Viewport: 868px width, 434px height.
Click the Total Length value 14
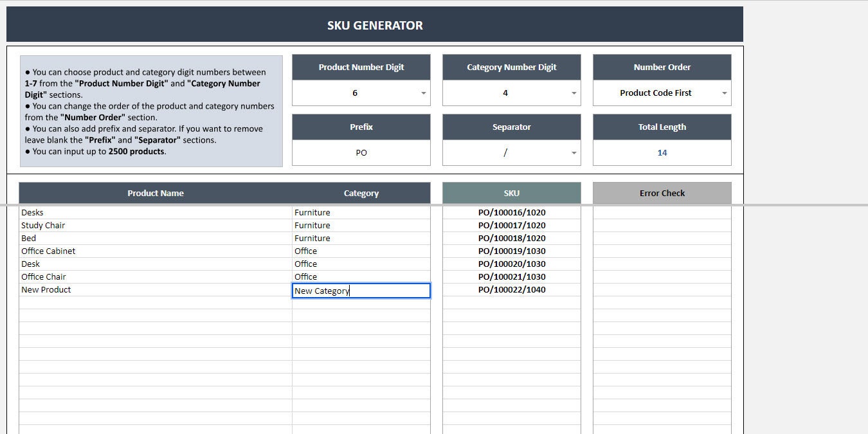[x=662, y=152]
